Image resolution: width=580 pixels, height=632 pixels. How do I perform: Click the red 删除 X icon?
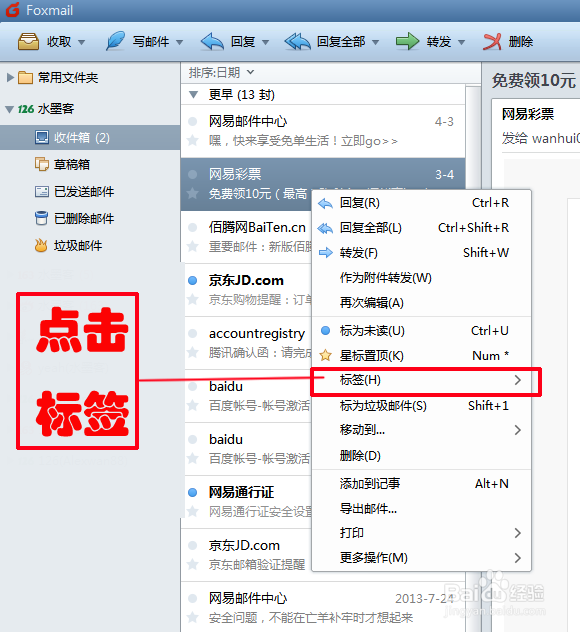pyautogui.click(x=492, y=42)
